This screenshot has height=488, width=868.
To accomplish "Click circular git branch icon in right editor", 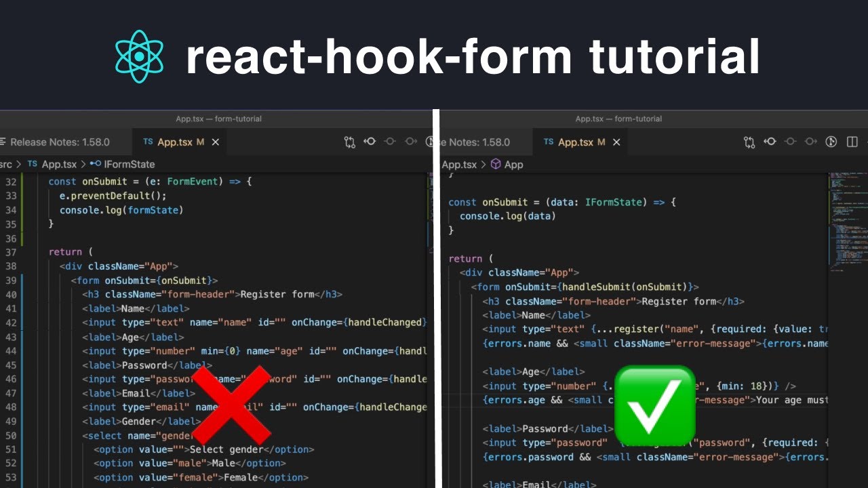I will coord(831,142).
